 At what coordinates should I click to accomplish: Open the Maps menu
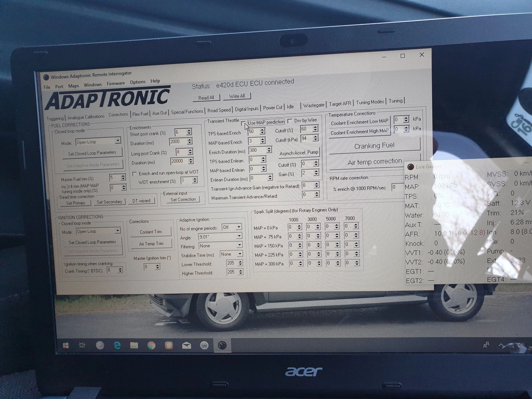tap(73, 86)
